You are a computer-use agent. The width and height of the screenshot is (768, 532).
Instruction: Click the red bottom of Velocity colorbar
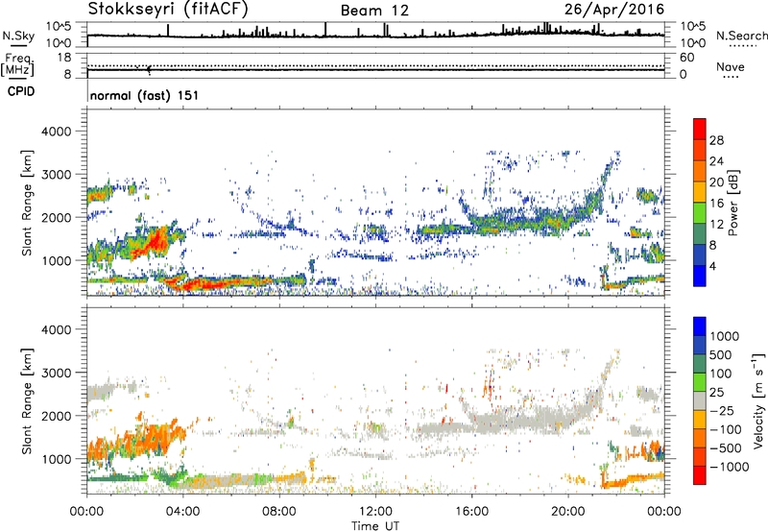[700, 475]
